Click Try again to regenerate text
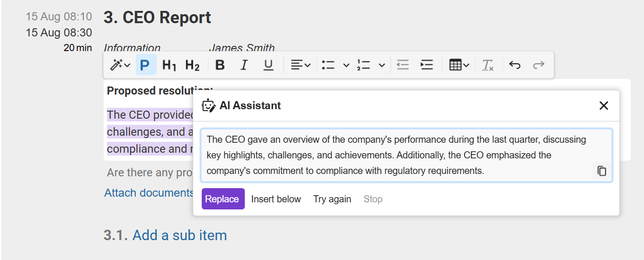 point(332,199)
